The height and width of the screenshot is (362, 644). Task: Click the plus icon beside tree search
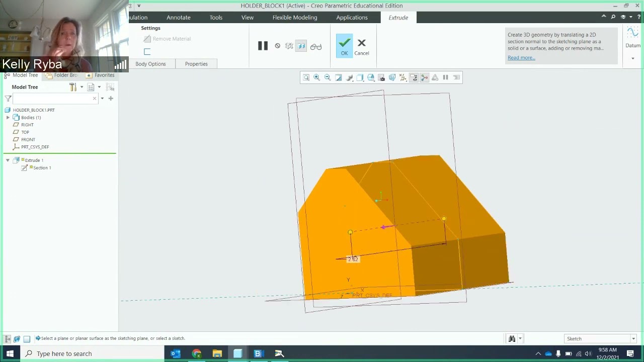click(111, 99)
